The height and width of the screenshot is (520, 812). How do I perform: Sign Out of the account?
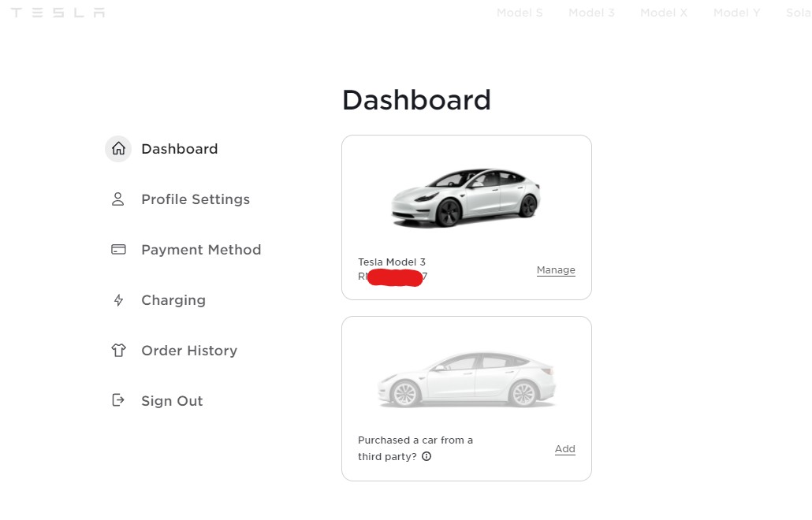(172, 401)
